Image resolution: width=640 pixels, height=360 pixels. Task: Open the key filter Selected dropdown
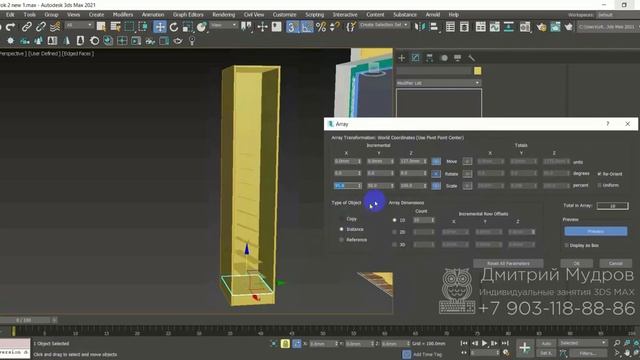582,343
